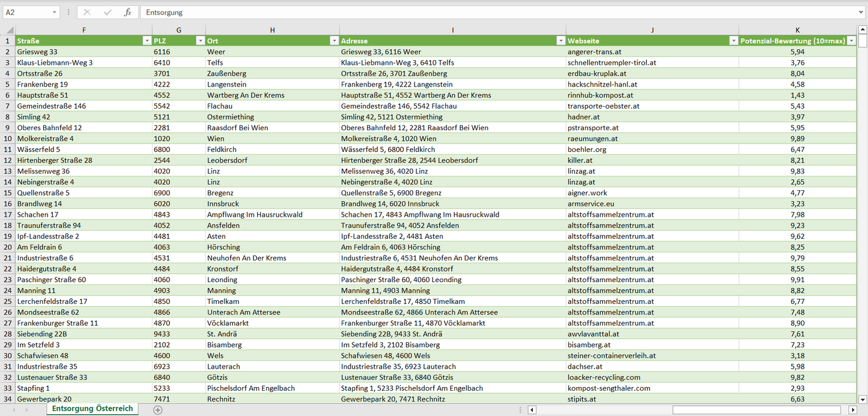
Task: Switch to the Entsorgung Österreich sheet tab
Action: (93, 409)
